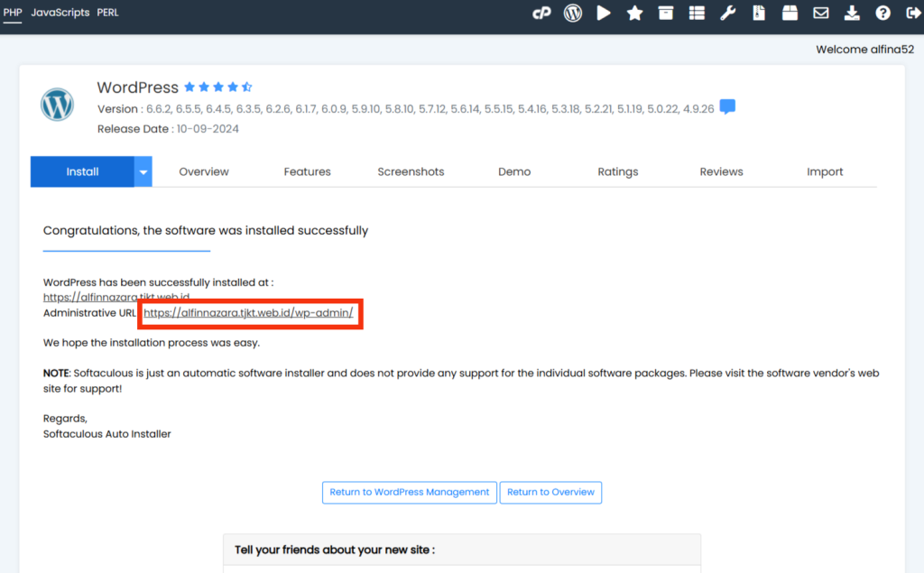This screenshot has width=924, height=573.
Task: Click the Return to Overview button
Action: [x=550, y=492]
